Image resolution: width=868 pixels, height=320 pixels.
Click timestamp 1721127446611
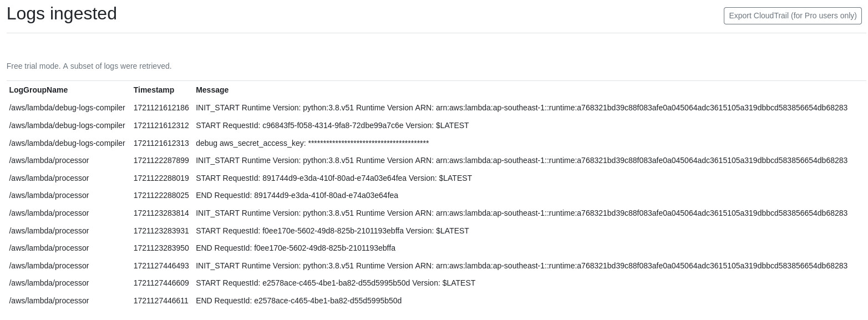point(161,301)
